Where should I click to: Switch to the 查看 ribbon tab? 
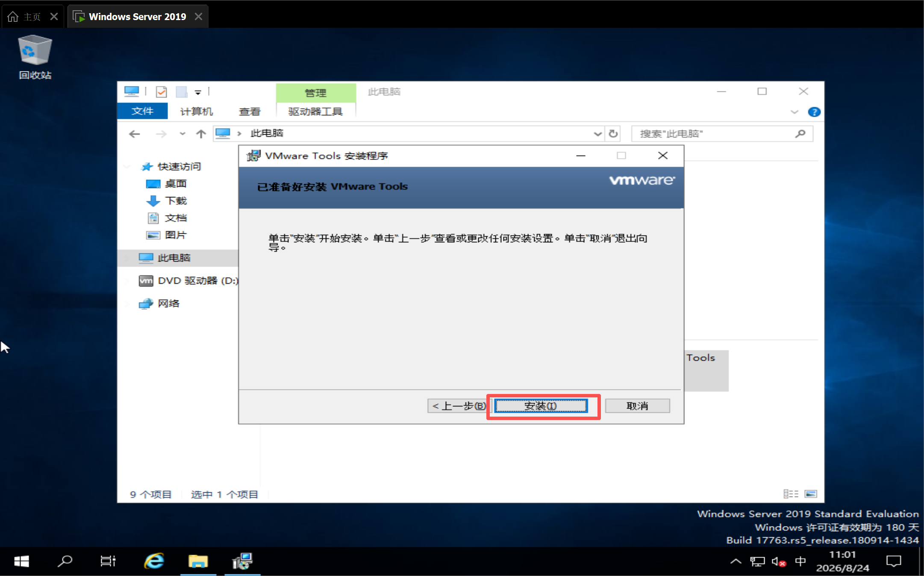[250, 111]
